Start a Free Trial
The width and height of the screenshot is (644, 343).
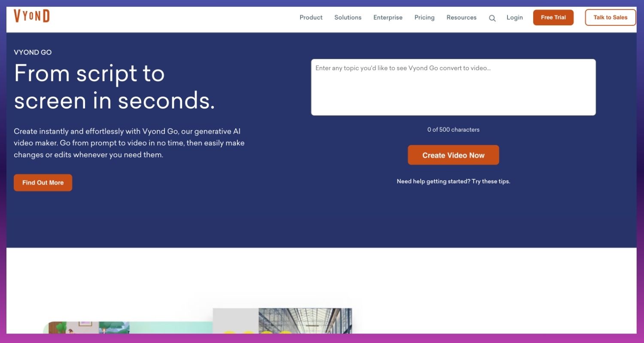point(553,18)
